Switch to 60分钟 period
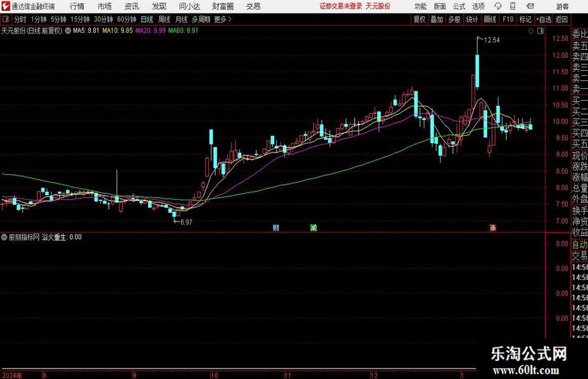Screen dimensions: 588x379 pyautogui.click(x=127, y=19)
